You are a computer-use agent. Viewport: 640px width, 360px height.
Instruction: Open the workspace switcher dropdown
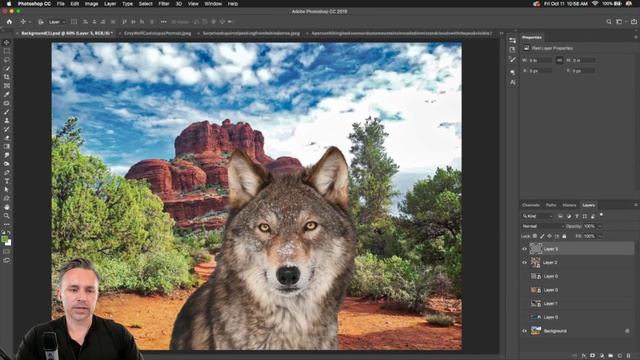[621, 22]
